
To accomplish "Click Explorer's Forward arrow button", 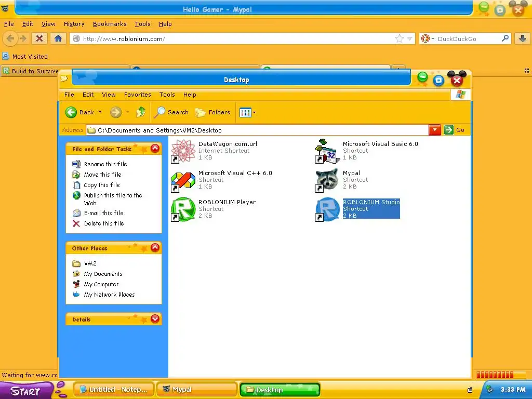I will click(116, 112).
